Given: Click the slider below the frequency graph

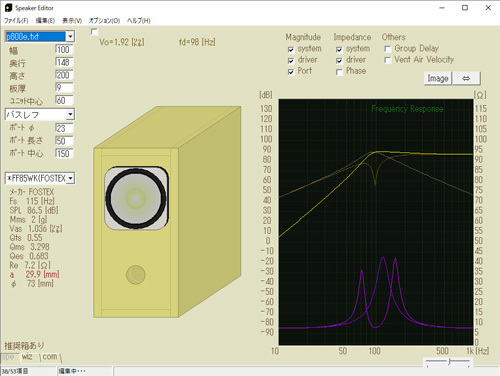Looking at the screenshot, I should pyautogui.click(x=448, y=361).
